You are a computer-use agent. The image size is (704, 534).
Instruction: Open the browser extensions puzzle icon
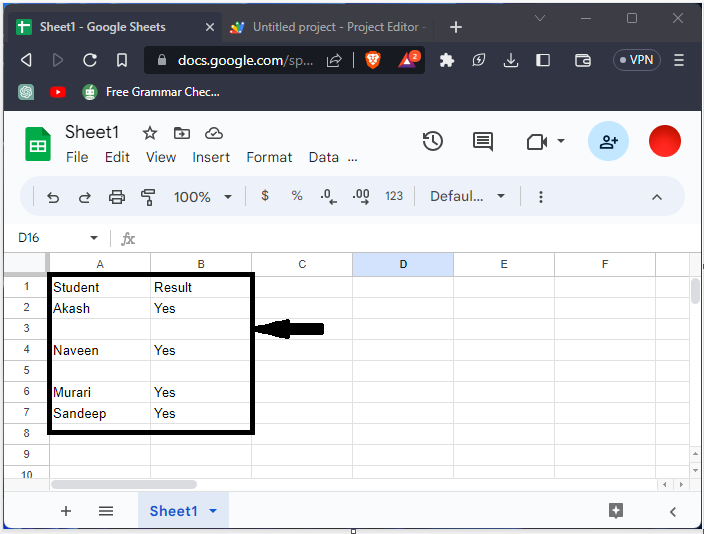click(446, 60)
